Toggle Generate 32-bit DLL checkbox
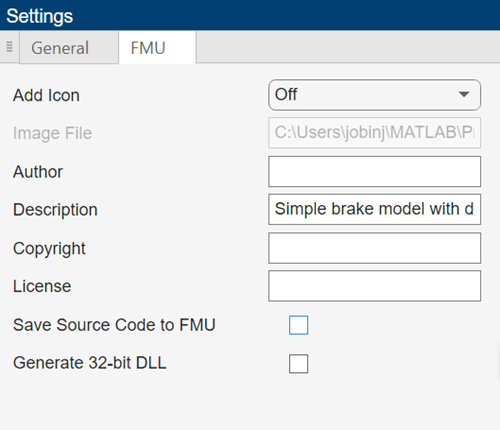Viewport: 500px width, 430px height. [298, 364]
